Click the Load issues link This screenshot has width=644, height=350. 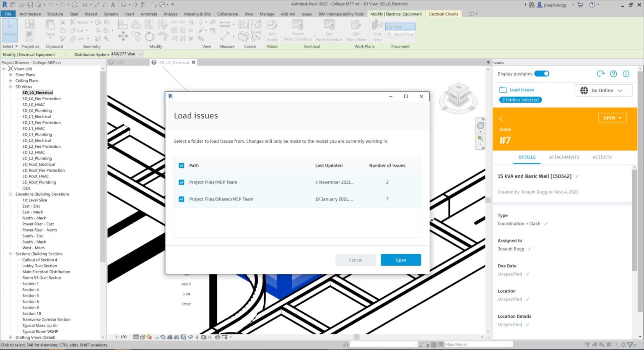pos(522,90)
